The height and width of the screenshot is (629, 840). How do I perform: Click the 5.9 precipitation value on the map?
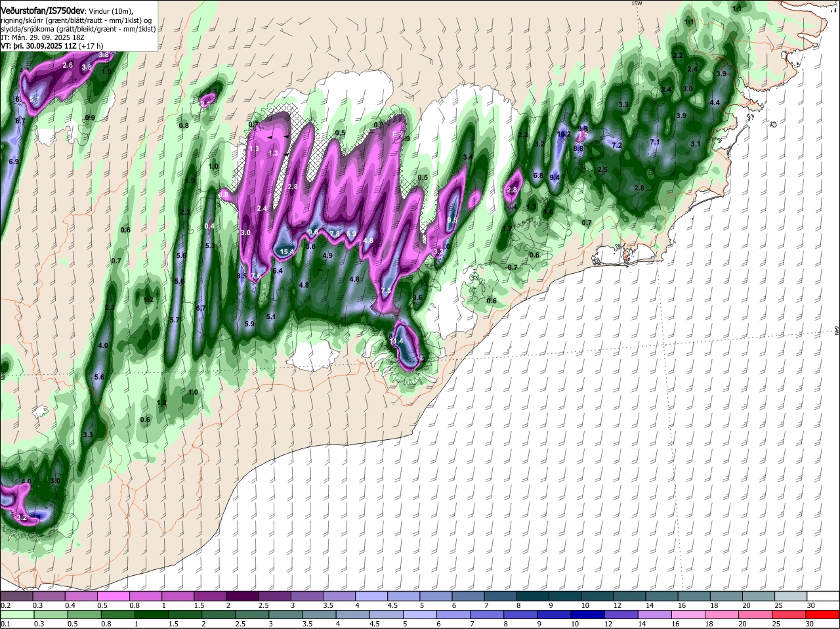[249, 324]
